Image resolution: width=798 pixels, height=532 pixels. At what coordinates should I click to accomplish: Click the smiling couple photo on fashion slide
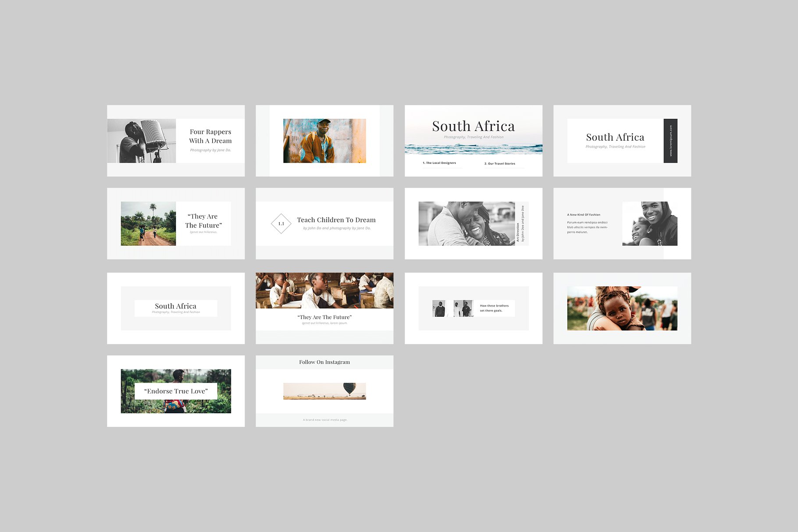[x=650, y=223]
